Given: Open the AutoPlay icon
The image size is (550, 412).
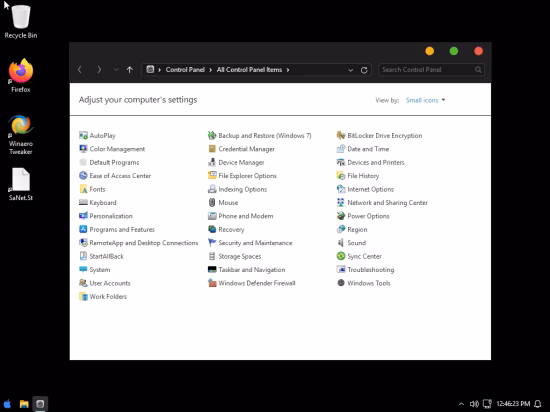Looking at the screenshot, I should tap(83, 136).
